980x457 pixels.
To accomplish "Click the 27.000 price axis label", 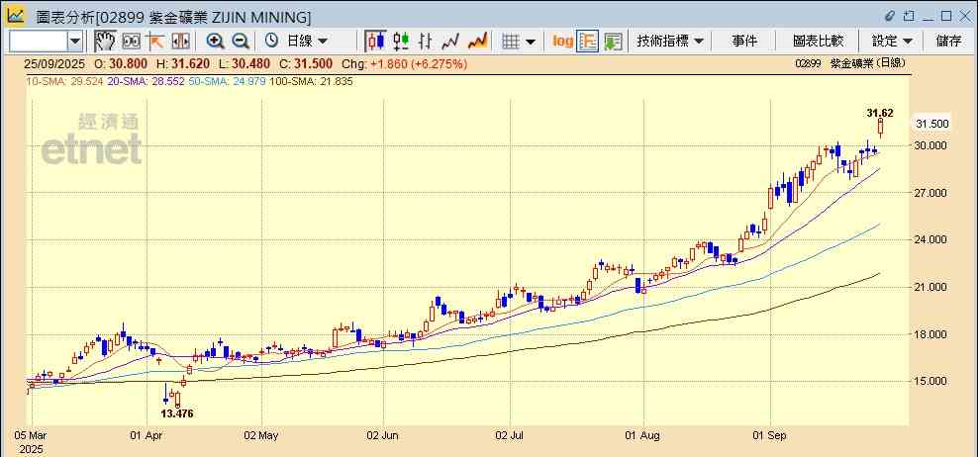I will [x=931, y=194].
